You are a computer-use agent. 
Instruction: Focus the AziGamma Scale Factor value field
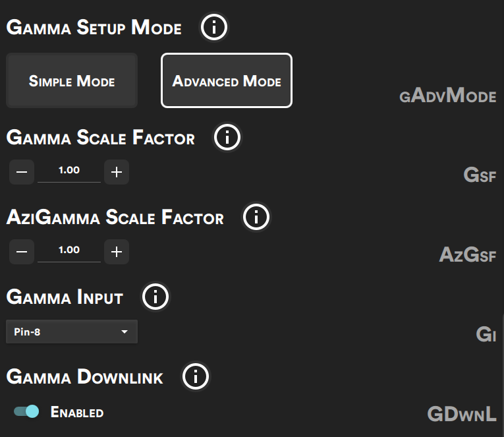(x=69, y=251)
